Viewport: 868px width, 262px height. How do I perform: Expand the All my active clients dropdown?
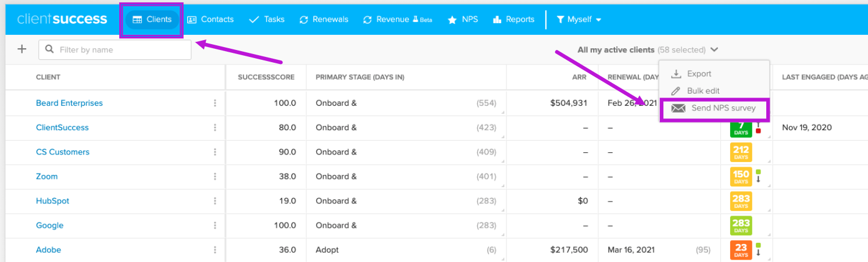click(648, 50)
